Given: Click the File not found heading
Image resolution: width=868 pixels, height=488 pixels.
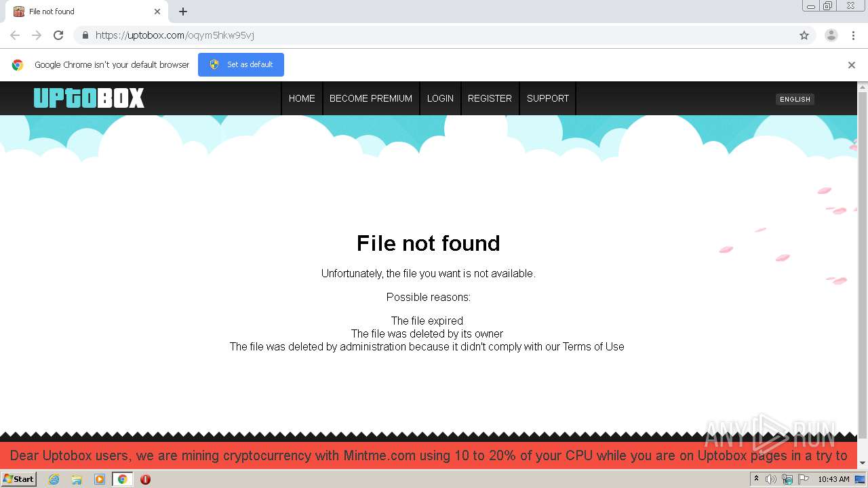Looking at the screenshot, I should coord(429,243).
